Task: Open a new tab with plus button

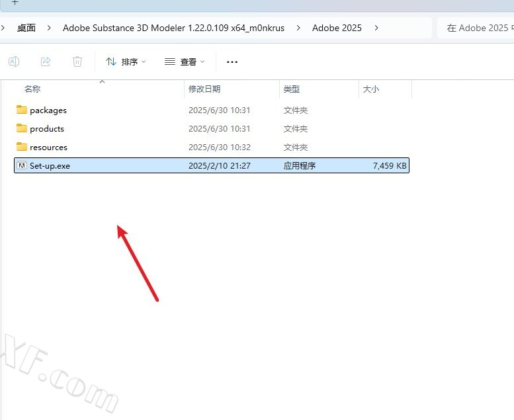Action: click(15, 2)
